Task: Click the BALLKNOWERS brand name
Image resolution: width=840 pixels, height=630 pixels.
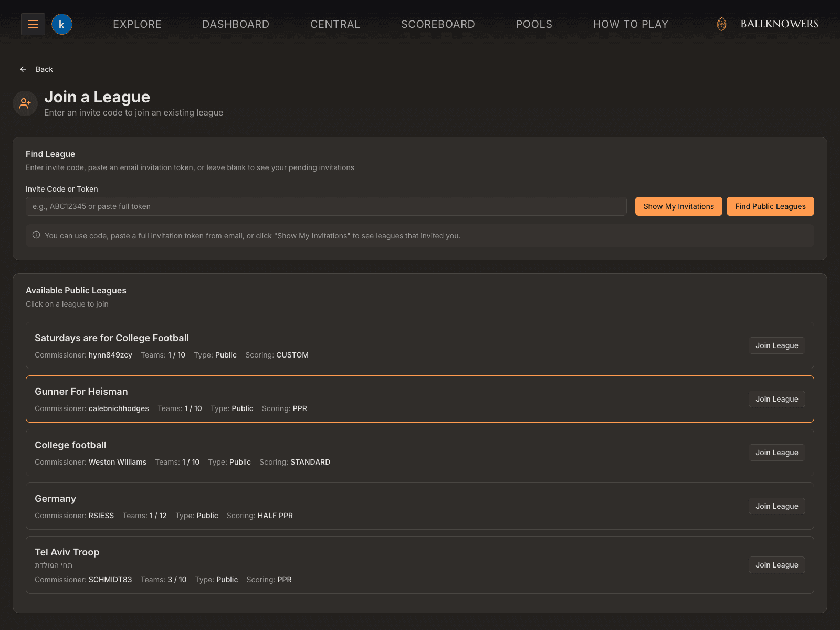Action: coord(779,24)
